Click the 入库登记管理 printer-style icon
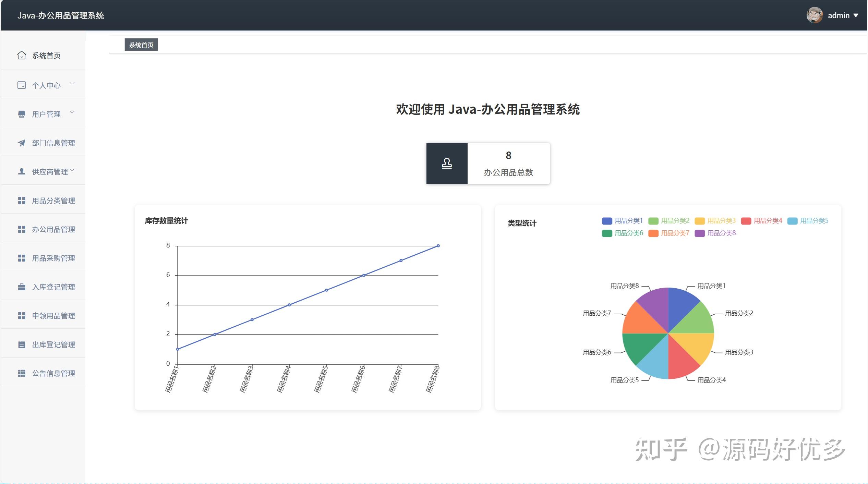This screenshot has height=484, width=868. [x=22, y=287]
